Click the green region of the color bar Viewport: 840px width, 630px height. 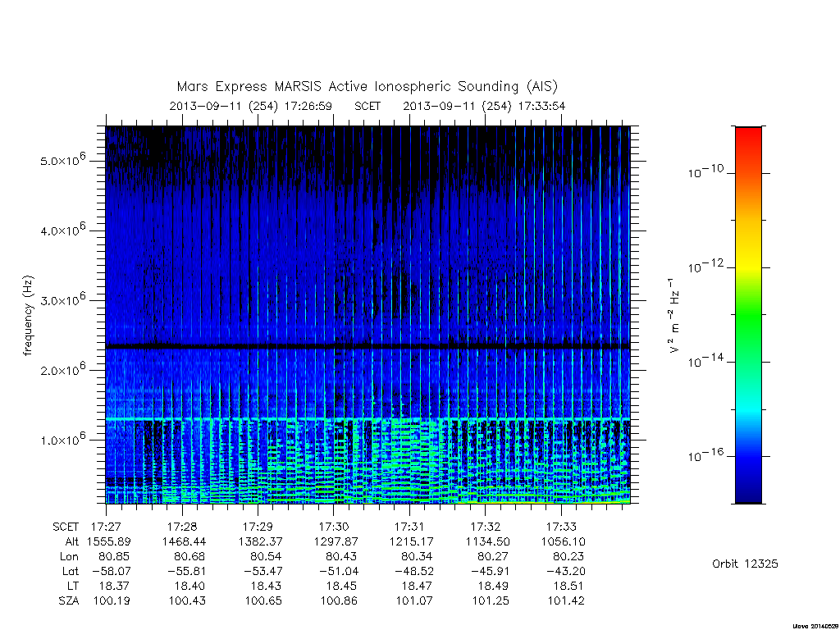(x=748, y=316)
